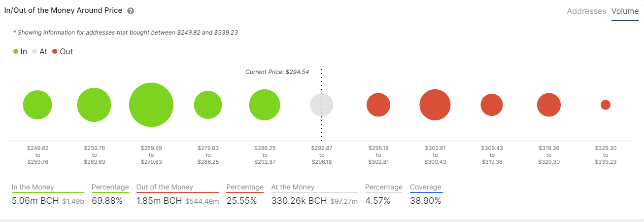Toggle the red Out legend item
This screenshot has height=222, width=644.
coord(62,51)
